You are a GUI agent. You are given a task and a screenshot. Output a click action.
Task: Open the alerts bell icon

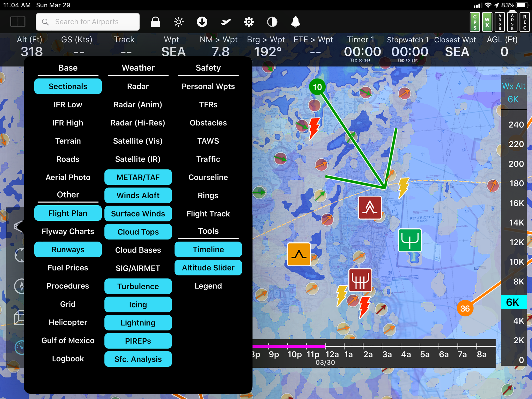295,22
